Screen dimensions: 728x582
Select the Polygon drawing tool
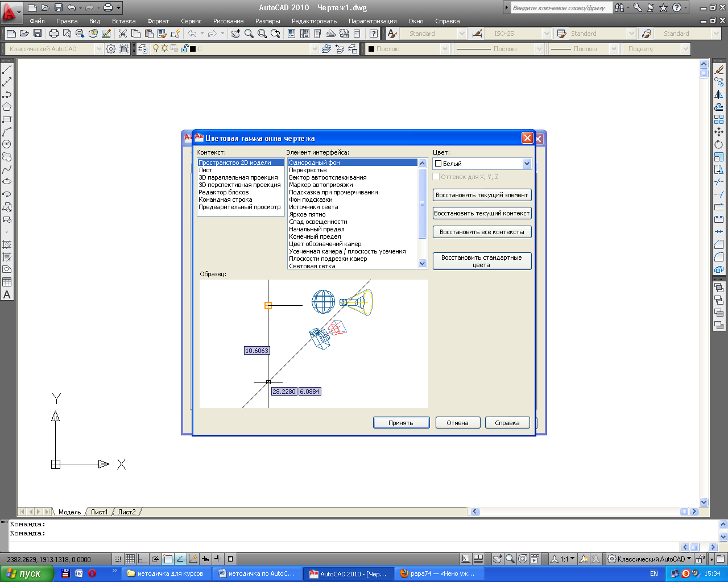[7, 107]
